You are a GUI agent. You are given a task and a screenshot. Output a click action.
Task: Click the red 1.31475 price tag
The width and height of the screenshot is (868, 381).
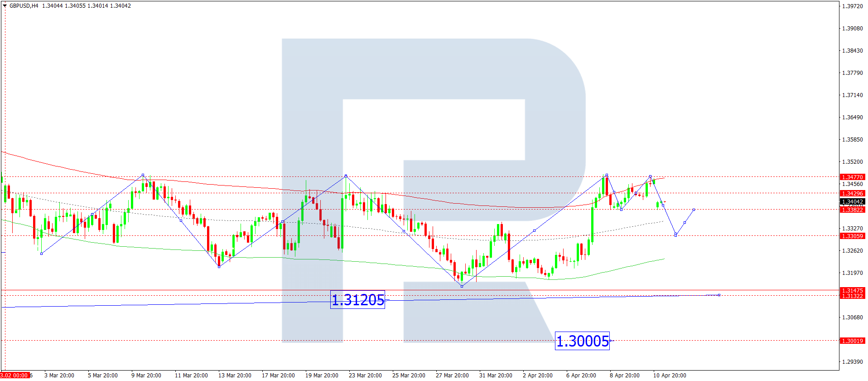pos(852,290)
